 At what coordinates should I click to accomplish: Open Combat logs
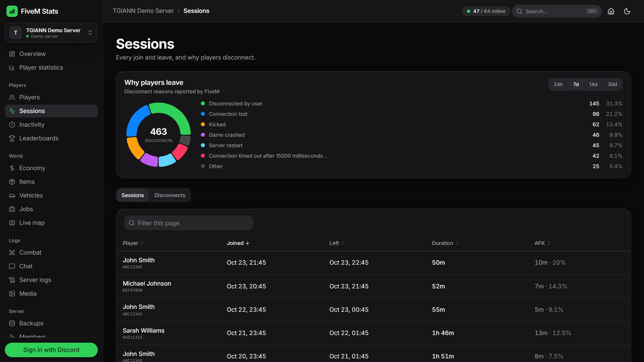point(51,252)
